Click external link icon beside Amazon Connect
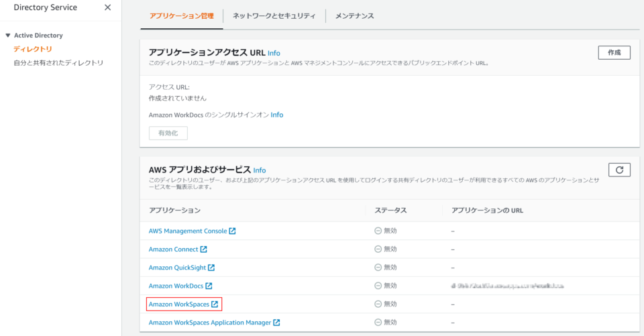 pyautogui.click(x=204, y=249)
